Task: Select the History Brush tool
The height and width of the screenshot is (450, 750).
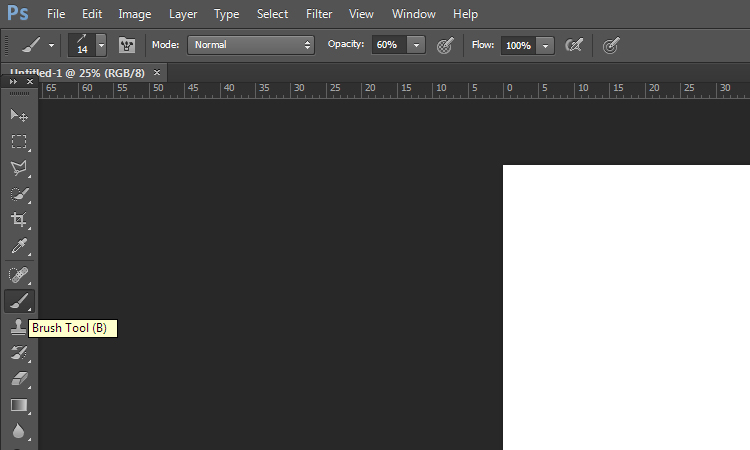Action: [x=19, y=353]
